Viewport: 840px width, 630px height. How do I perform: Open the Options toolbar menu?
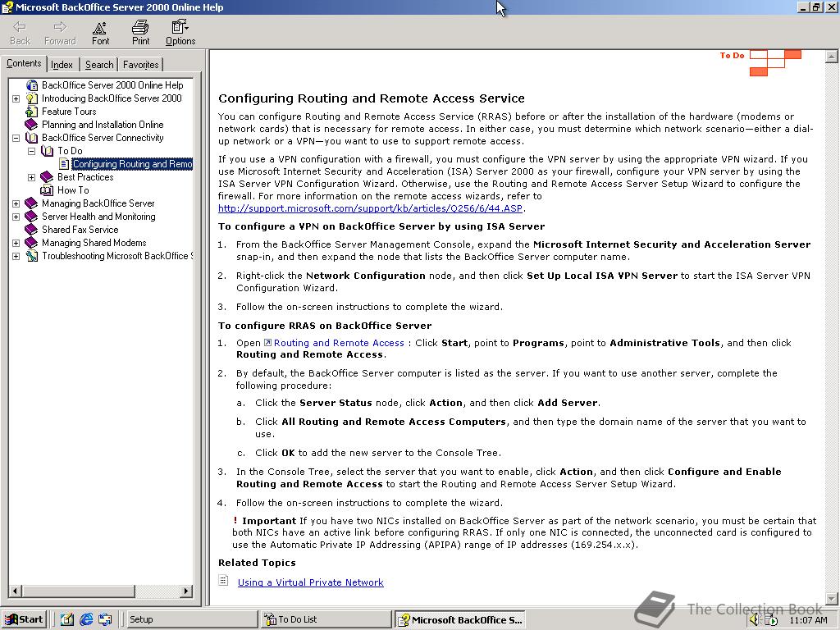(x=180, y=33)
